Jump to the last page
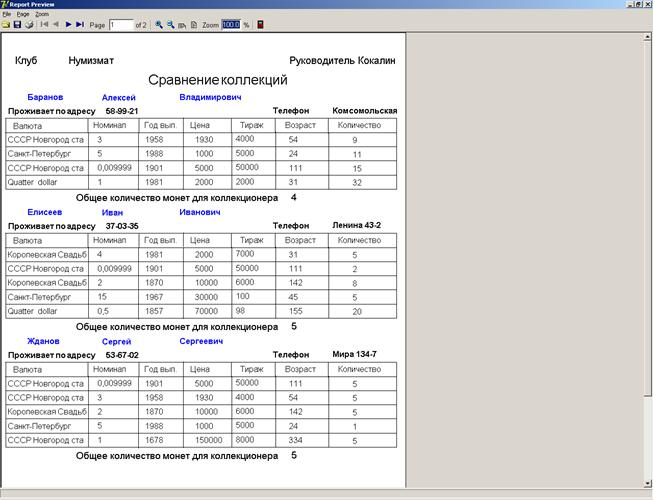This screenshot has width=653, height=500. (x=80, y=24)
